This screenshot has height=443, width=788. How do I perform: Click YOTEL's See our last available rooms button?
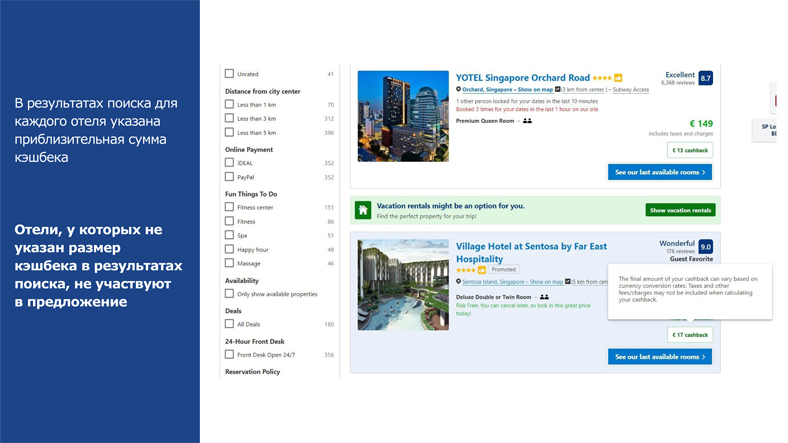click(x=660, y=172)
